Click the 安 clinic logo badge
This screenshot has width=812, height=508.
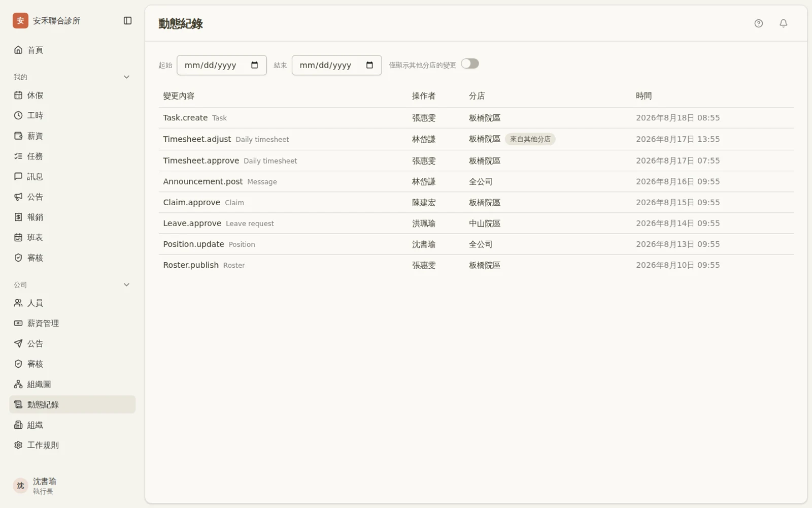20,21
